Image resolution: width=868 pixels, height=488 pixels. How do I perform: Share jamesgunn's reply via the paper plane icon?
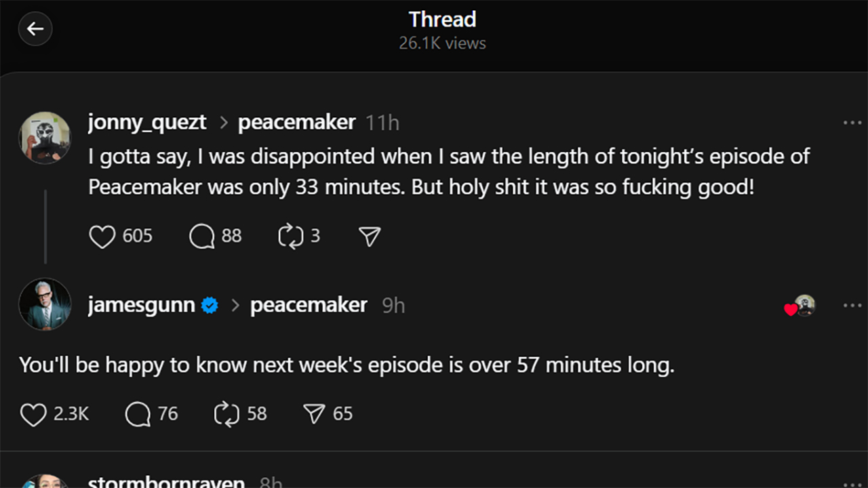tap(314, 414)
